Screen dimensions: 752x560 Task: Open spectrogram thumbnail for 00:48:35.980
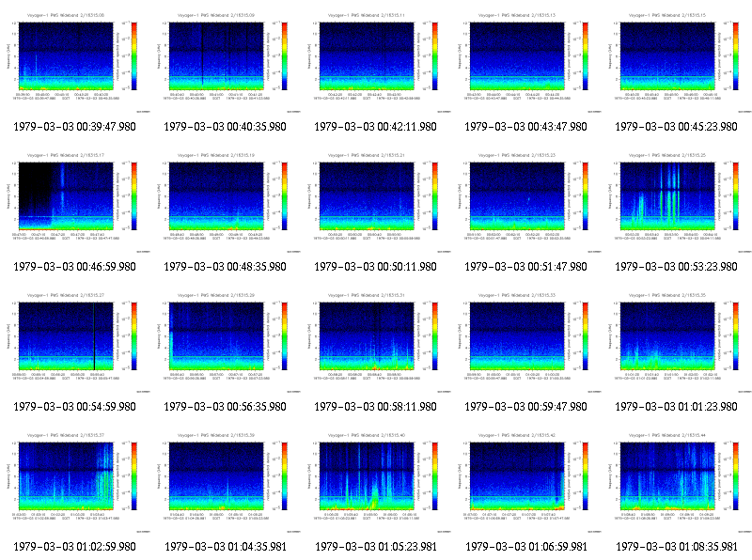point(226,200)
